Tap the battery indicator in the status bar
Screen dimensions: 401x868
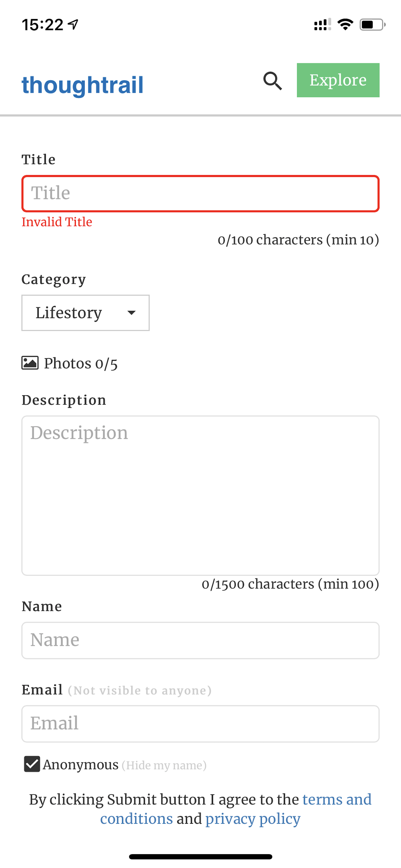(x=370, y=24)
